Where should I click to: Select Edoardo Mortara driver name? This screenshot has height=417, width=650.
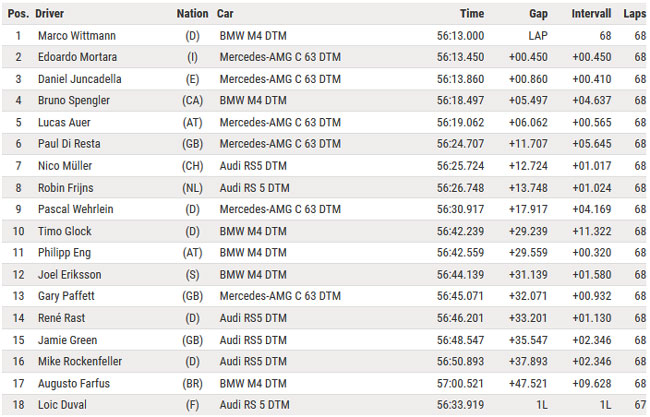point(78,57)
